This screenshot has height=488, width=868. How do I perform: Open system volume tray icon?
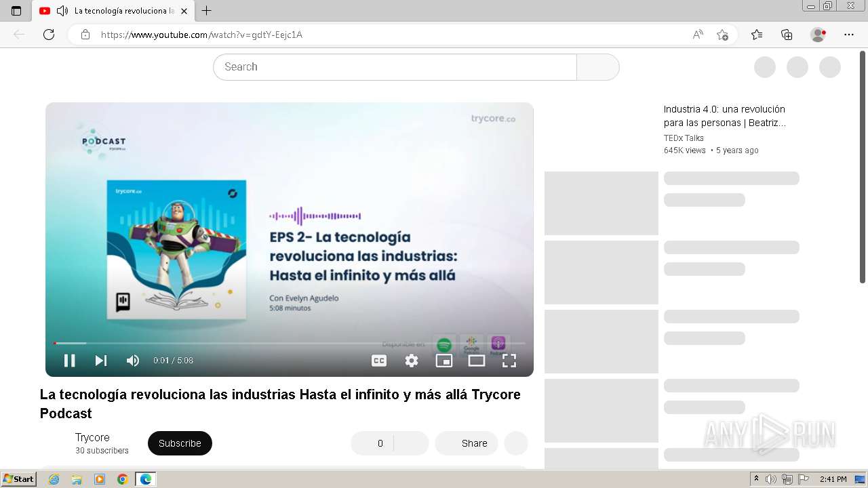point(772,479)
